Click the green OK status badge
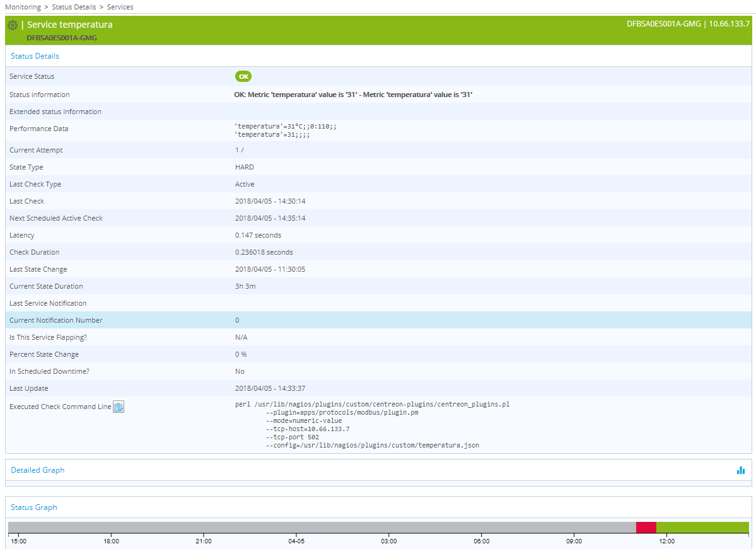The width and height of the screenshot is (756, 549). coord(243,76)
